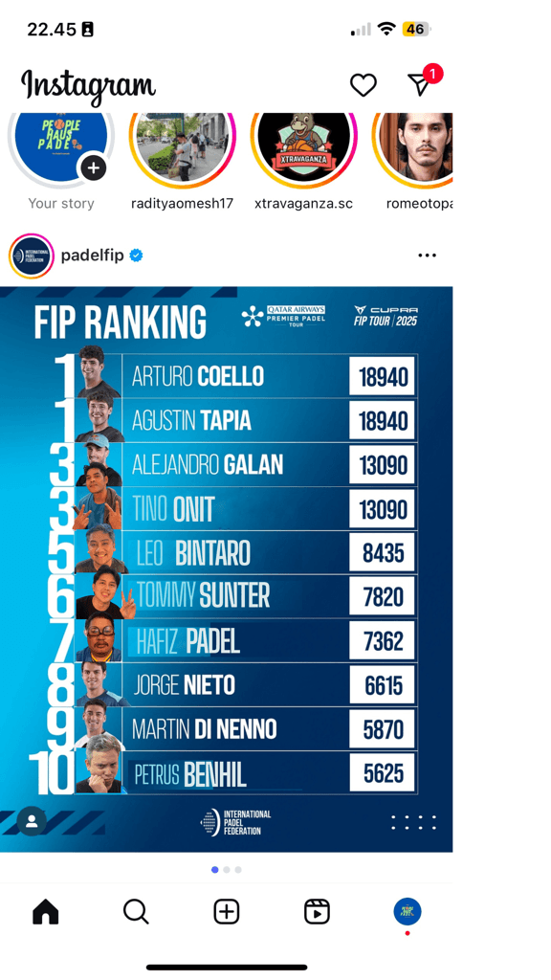
Task: Open your profile avatar tab
Action: tap(408, 912)
